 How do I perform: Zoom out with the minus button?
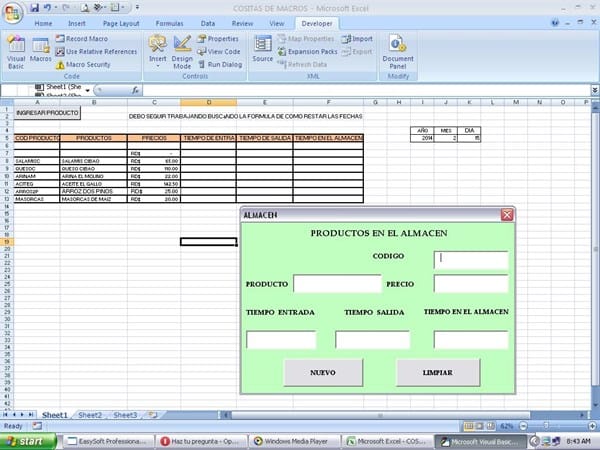tap(523, 426)
